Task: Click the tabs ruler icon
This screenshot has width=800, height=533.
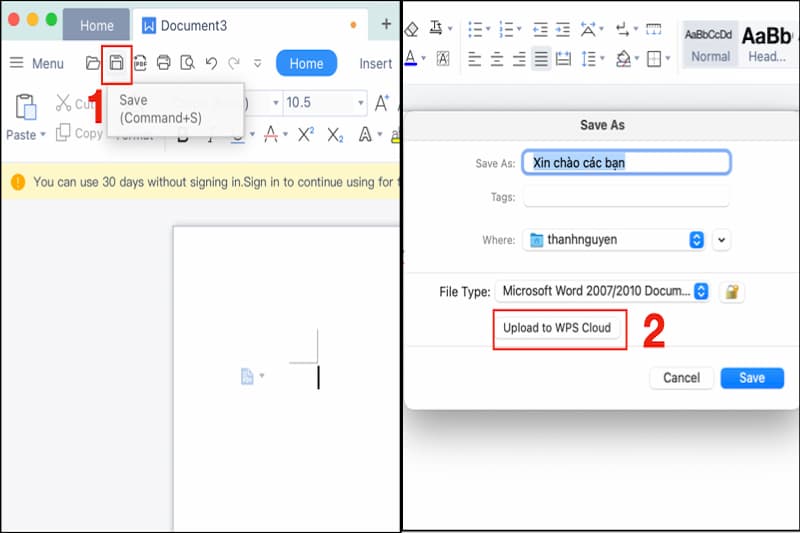Action: pyautogui.click(x=654, y=29)
